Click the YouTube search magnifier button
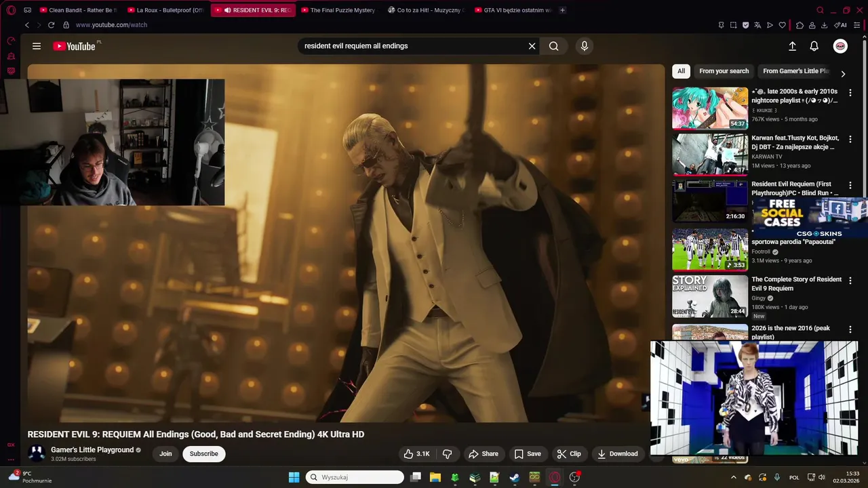Viewport: 868px width, 488px height. pos(554,46)
